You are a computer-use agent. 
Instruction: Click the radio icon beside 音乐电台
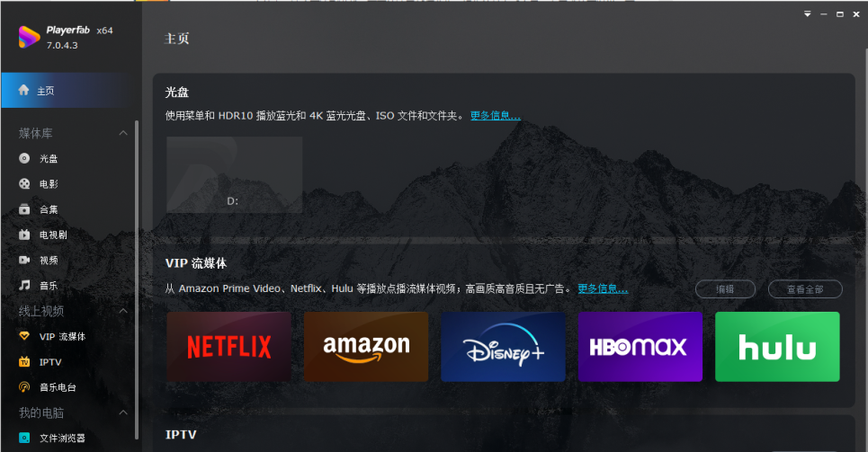click(x=24, y=387)
